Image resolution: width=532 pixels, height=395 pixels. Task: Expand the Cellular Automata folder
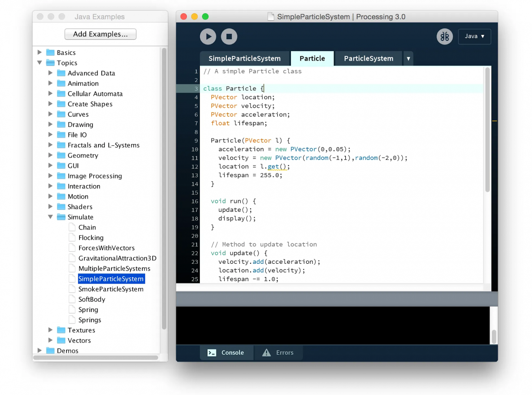[x=50, y=93]
